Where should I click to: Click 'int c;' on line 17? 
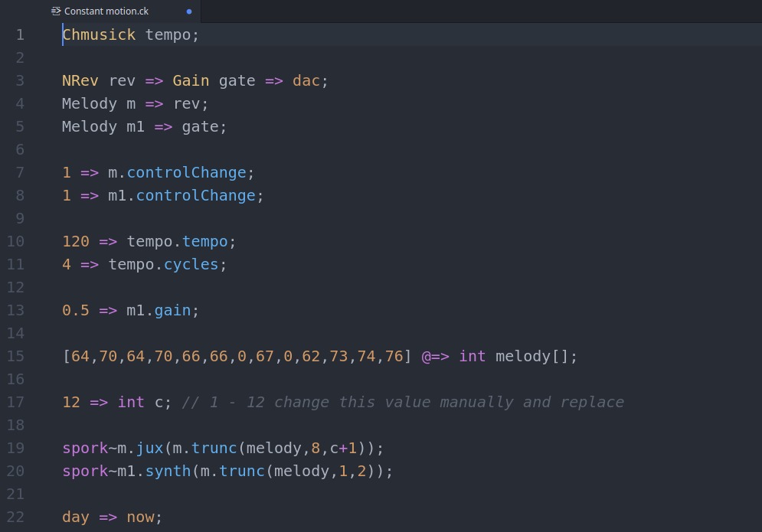pyautogui.click(x=145, y=403)
